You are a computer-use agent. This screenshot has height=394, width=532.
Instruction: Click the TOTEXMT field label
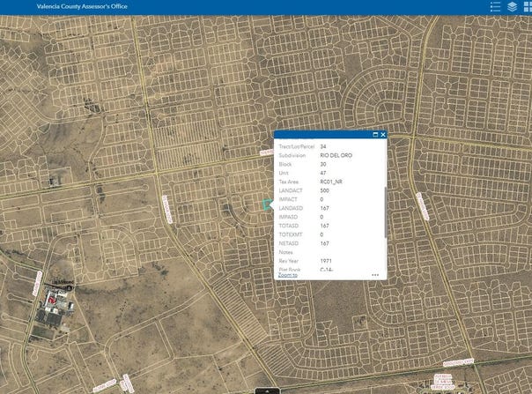click(x=291, y=234)
